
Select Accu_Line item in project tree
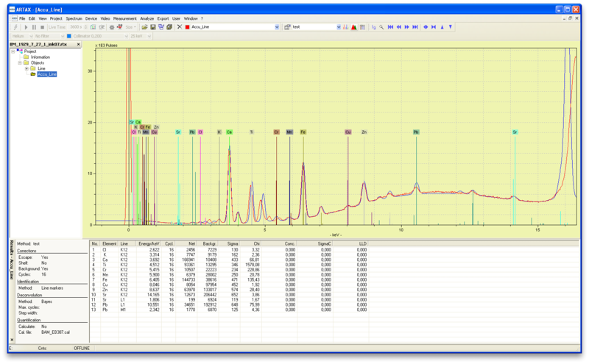(46, 74)
